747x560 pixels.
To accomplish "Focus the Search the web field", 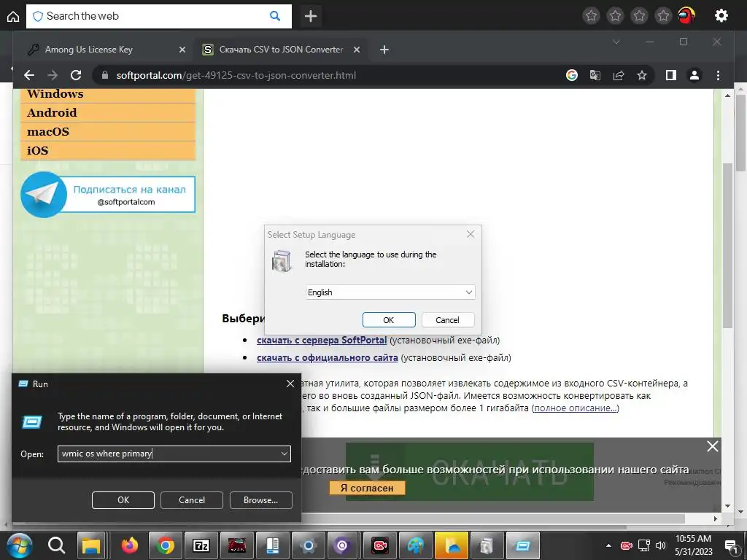I will click(x=158, y=16).
